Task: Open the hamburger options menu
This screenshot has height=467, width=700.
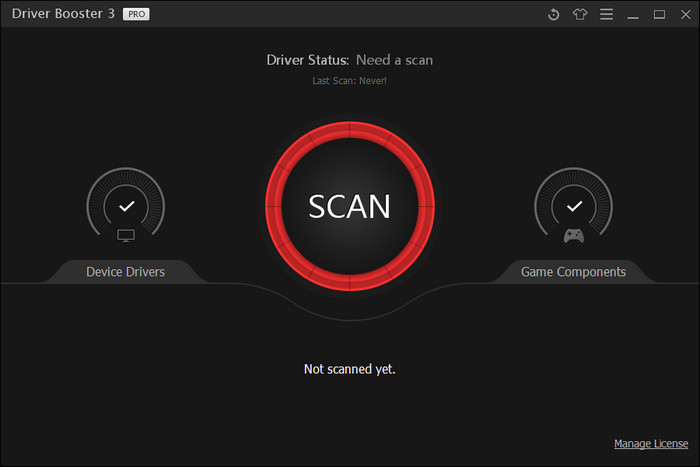Action: (x=606, y=14)
